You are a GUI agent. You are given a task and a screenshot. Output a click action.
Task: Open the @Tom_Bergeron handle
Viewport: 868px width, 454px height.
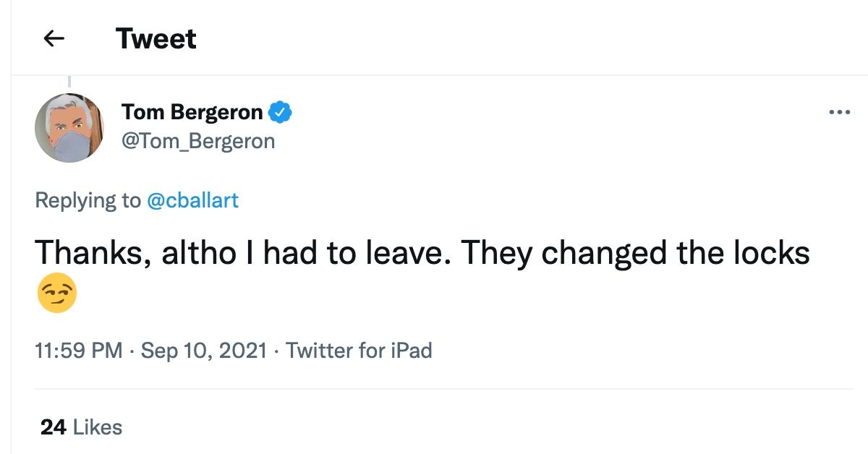pos(197,140)
